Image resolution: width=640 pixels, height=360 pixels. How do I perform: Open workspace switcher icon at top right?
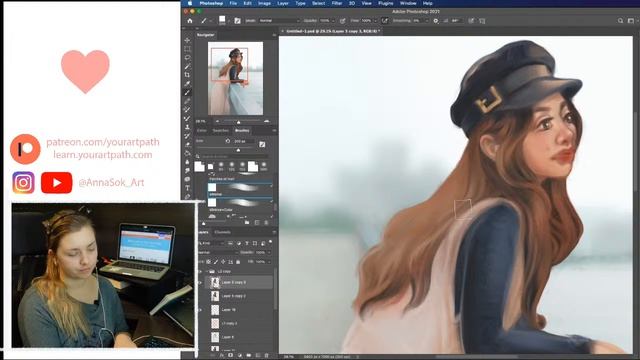pos(631,20)
